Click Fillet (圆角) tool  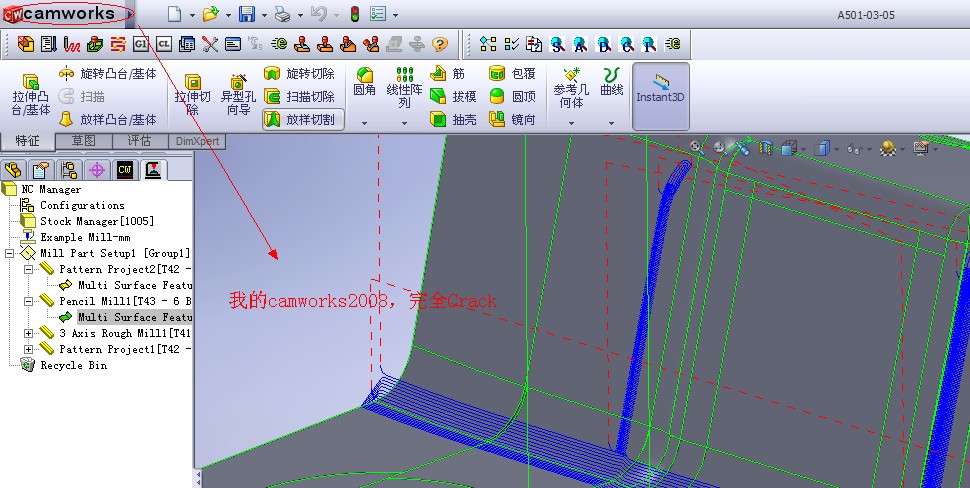[x=364, y=83]
